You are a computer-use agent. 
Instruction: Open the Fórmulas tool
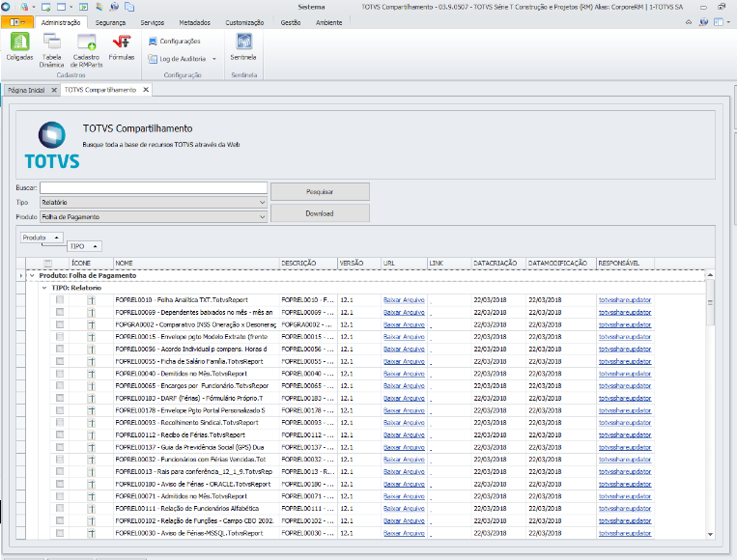[x=122, y=46]
